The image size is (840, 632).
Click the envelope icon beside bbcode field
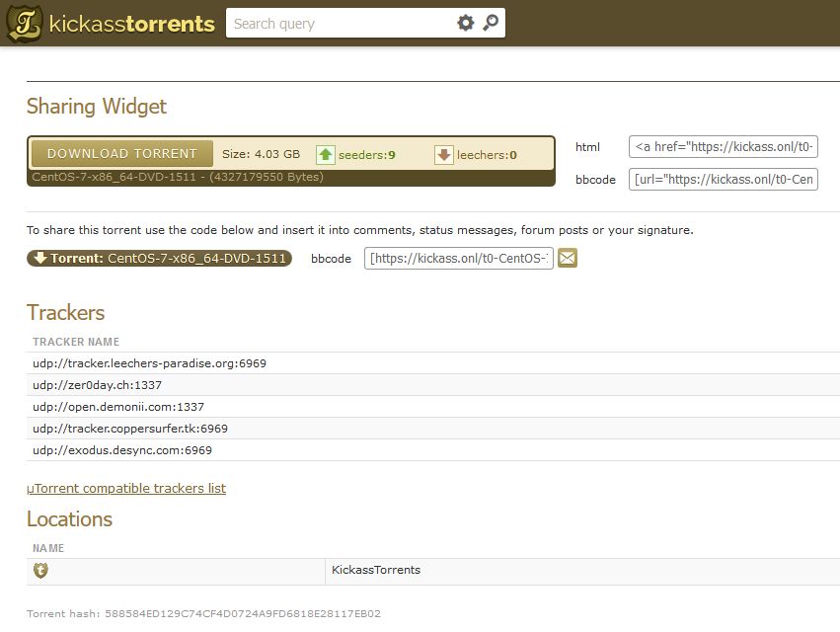[568, 258]
